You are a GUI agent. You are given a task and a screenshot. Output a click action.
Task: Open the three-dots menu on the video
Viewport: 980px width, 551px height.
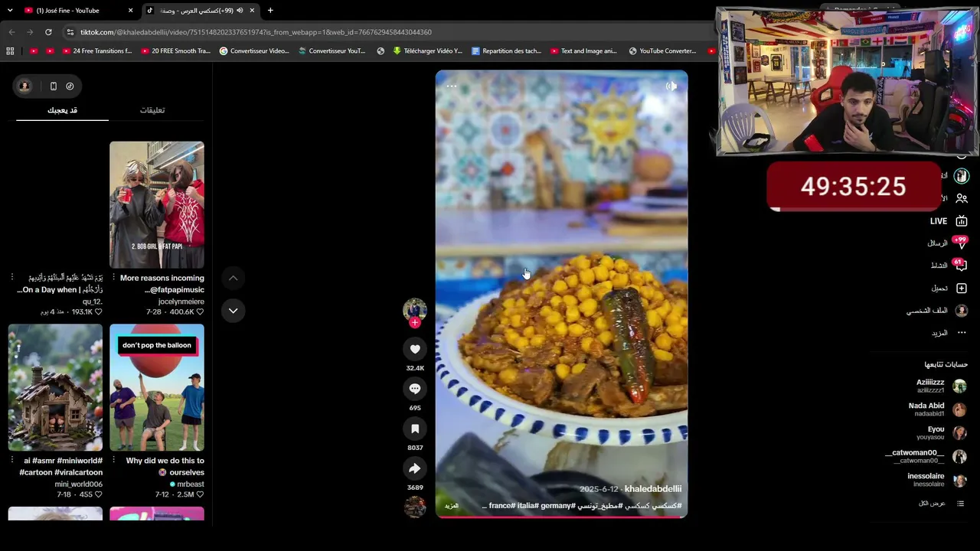click(x=452, y=86)
